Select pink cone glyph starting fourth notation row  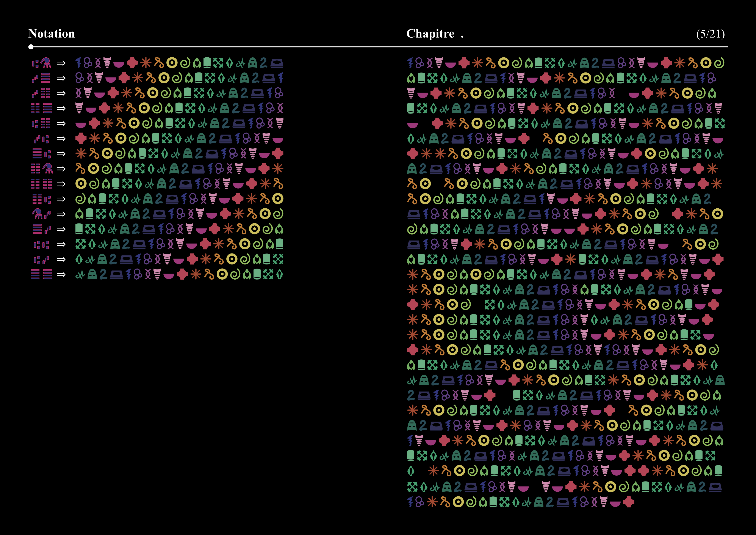coord(79,108)
